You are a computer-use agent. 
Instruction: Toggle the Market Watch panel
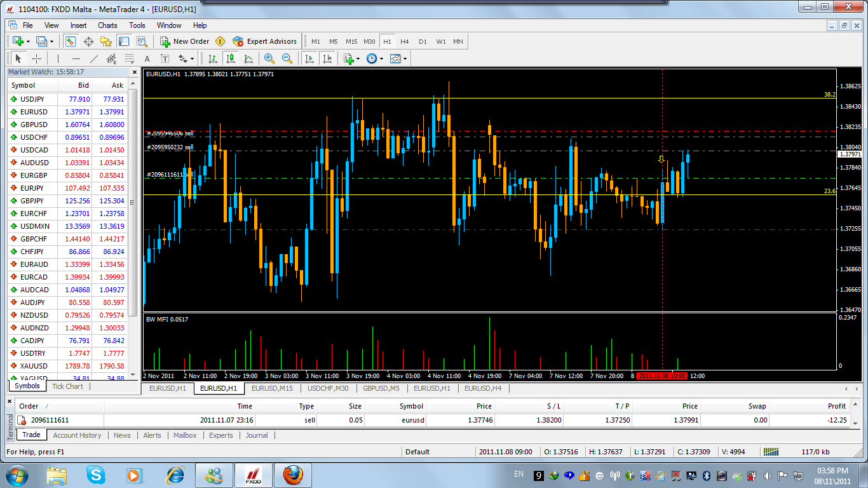coord(71,41)
